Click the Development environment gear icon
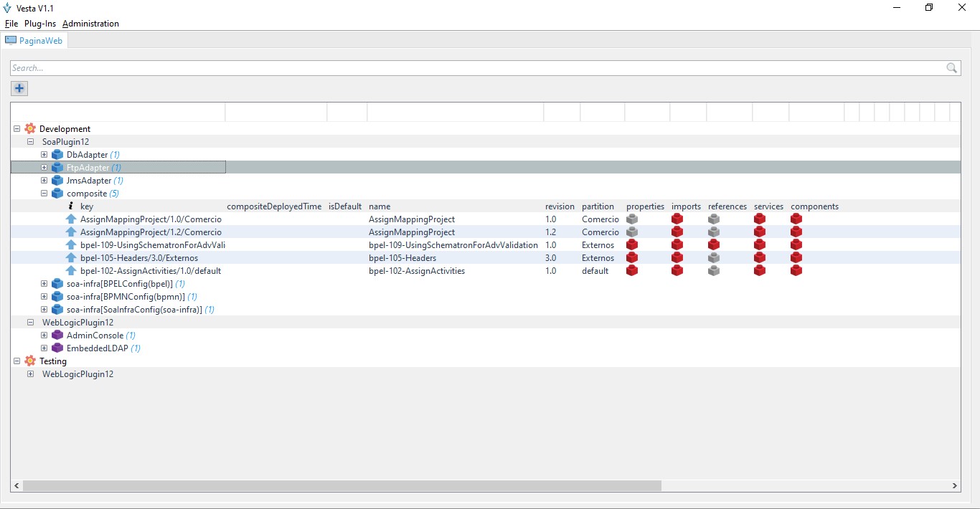Viewport: 980px width, 509px height. [x=30, y=129]
